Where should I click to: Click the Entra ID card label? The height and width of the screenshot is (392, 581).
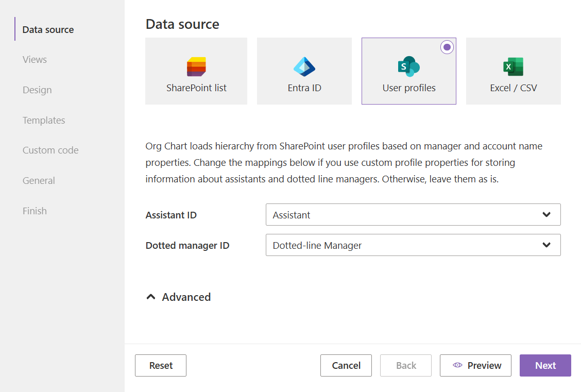pyautogui.click(x=304, y=88)
